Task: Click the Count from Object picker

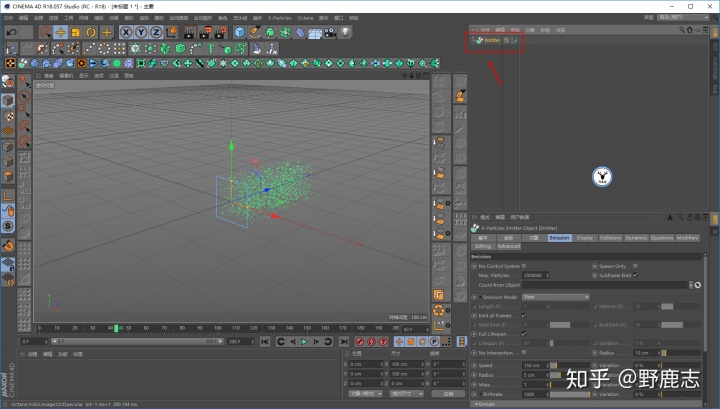Action: tap(698, 285)
